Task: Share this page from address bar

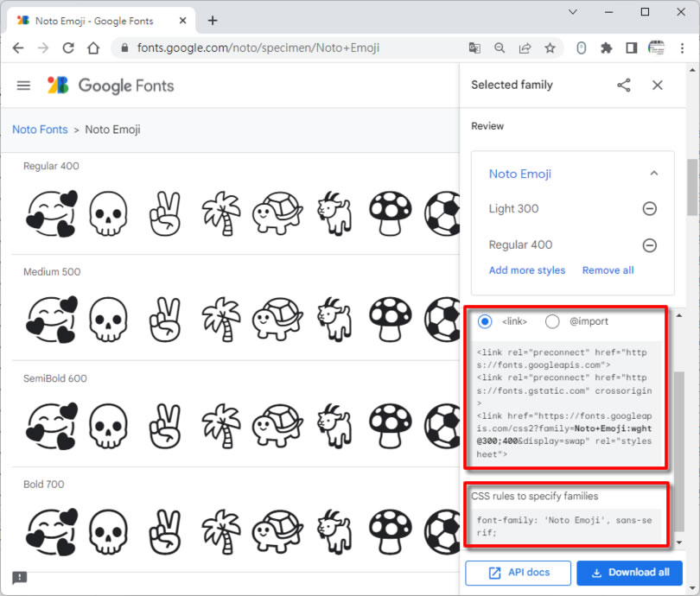Action: (525, 48)
